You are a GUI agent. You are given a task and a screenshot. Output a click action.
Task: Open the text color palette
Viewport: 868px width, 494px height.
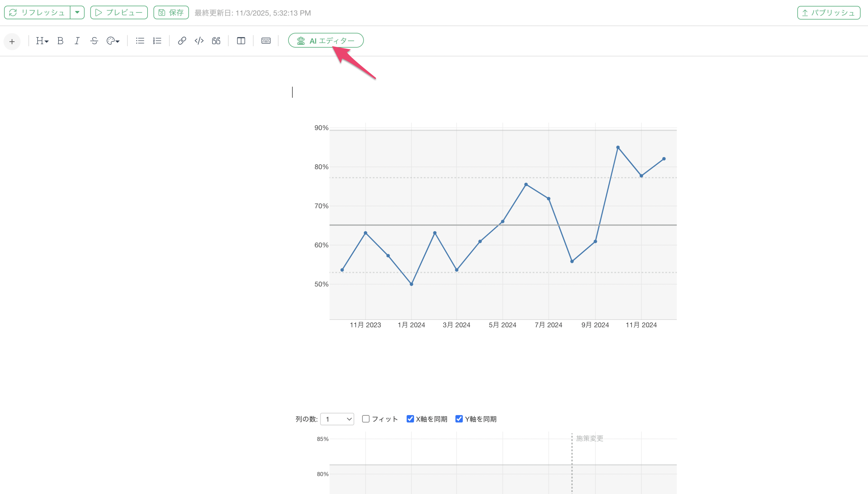point(113,41)
